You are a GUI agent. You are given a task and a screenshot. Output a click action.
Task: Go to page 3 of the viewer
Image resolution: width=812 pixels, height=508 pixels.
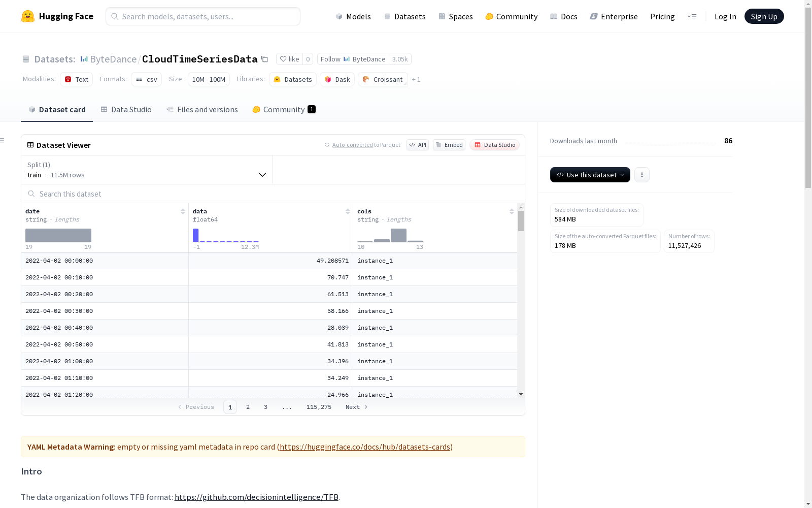[265, 407]
